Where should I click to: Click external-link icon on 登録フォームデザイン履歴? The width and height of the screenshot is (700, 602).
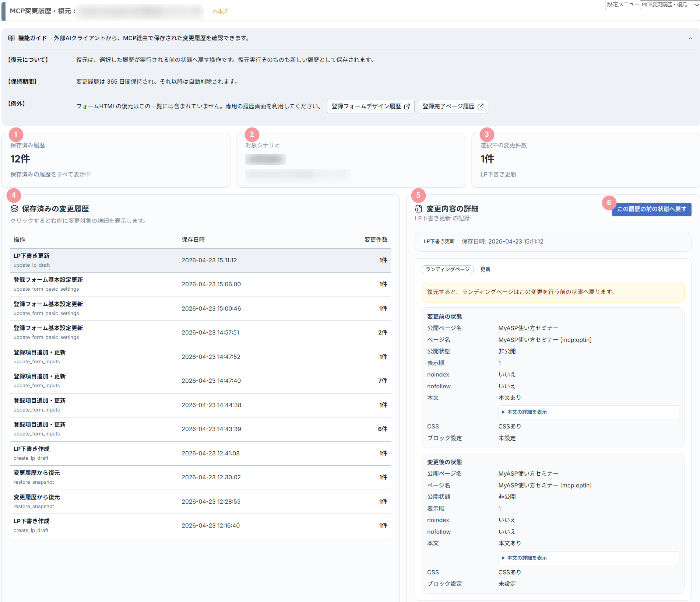[407, 106]
